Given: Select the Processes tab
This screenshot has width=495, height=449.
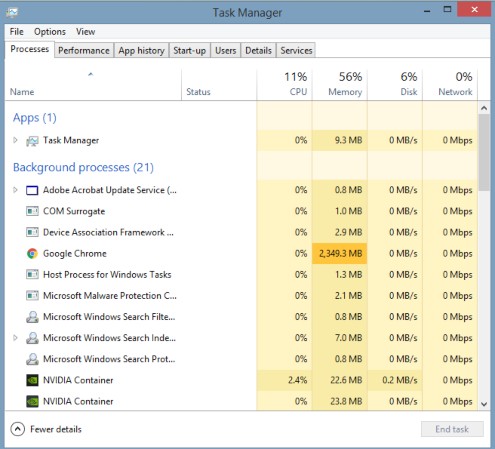Looking at the screenshot, I should (30, 49).
